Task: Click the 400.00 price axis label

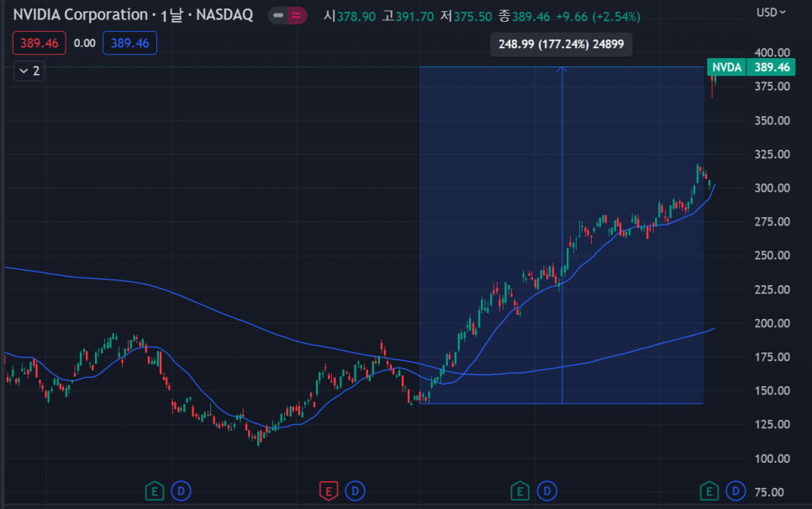Action: 772,52
